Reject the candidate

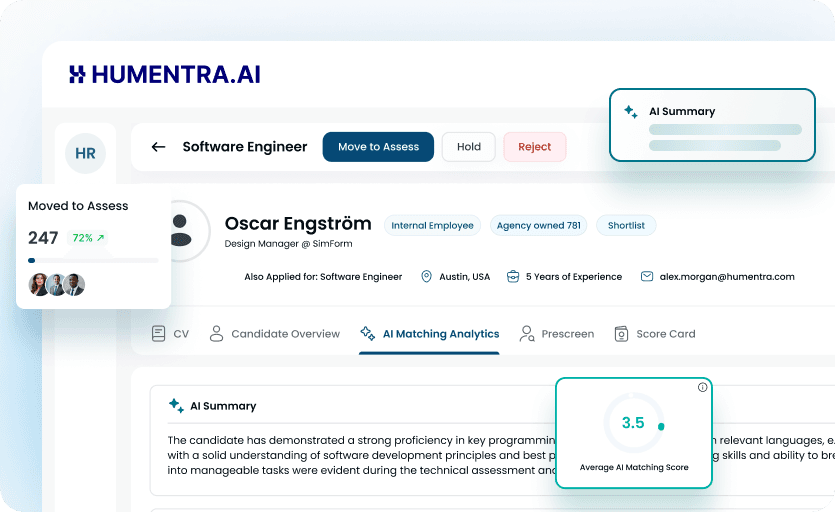(x=535, y=147)
